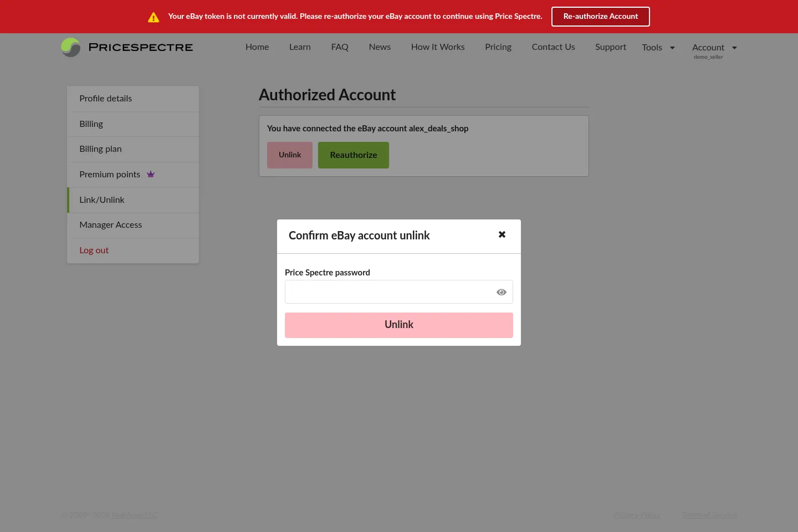Open the NullApps LLC footer link
The width and height of the screenshot is (798, 532).
[x=135, y=515]
